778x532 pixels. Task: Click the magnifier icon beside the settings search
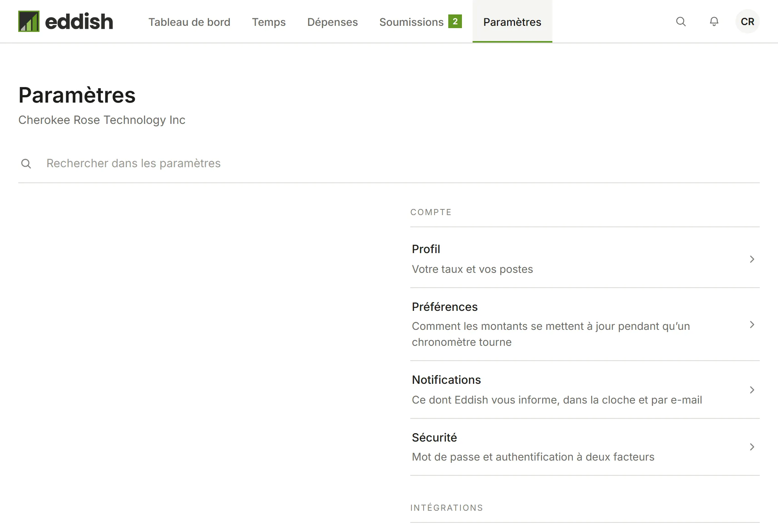pyautogui.click(x=26, y=164)
